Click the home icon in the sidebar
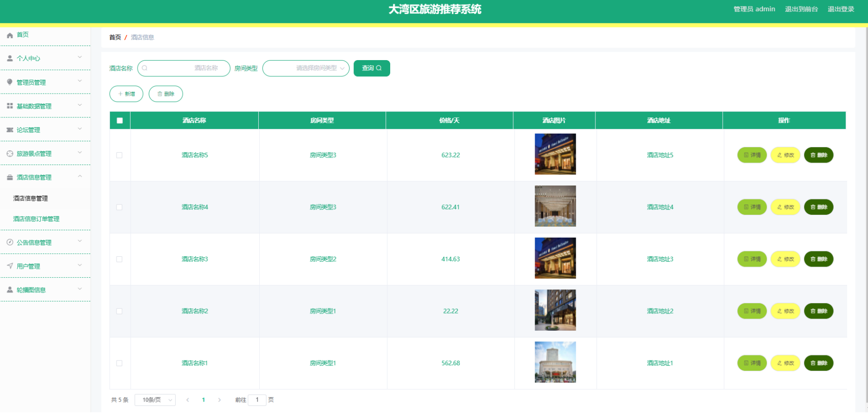 click(10, 35)
